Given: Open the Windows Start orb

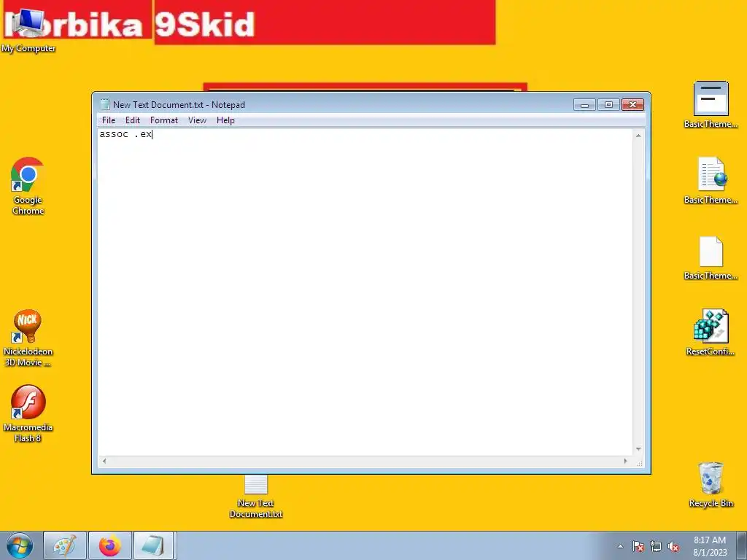Looking at the screenshot, I should tap(20, 545).
